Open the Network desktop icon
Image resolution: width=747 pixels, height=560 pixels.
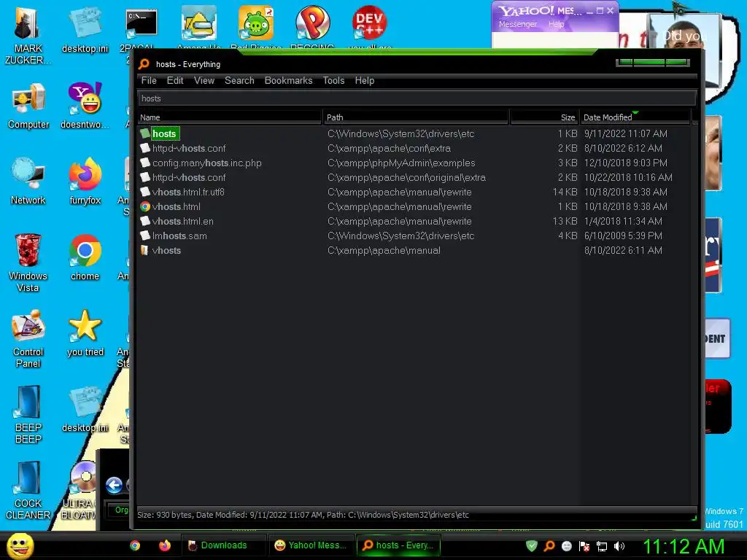[28, 182]
